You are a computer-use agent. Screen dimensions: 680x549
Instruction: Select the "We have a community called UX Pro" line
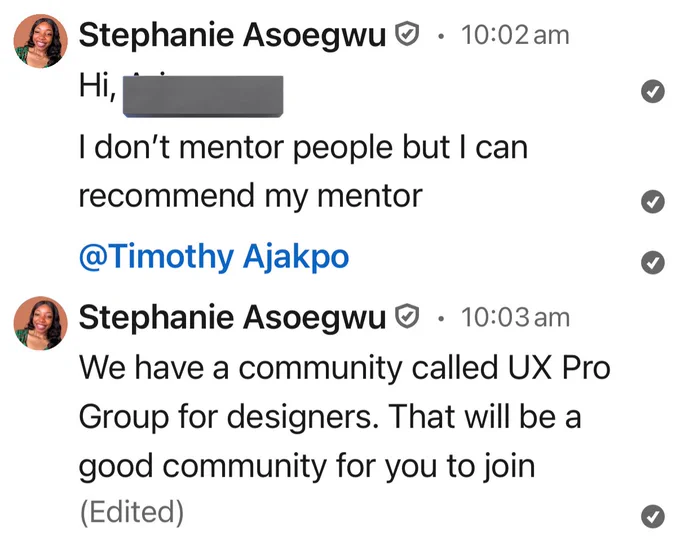(x=345, y=368)
